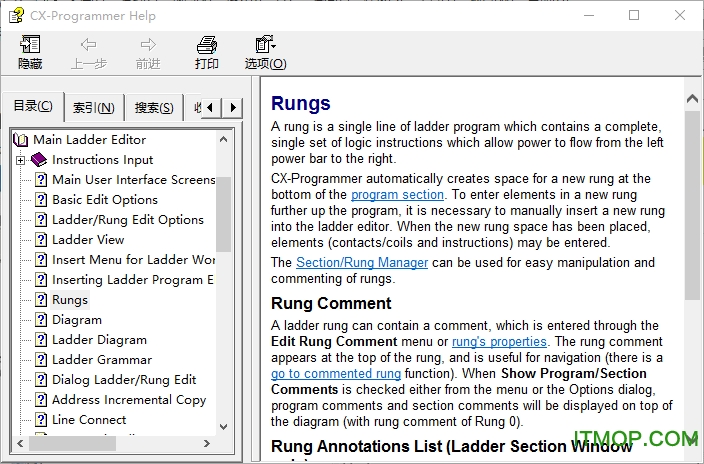Screen dimensions: 704x464
Task: Click the Diagram help page icon
Action: [41, 320]
